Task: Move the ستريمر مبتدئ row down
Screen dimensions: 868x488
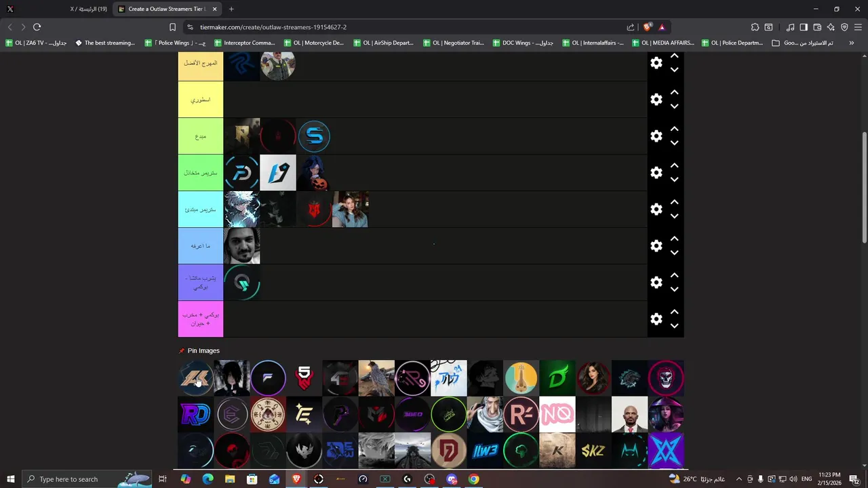Action: (x=675, y=216)
